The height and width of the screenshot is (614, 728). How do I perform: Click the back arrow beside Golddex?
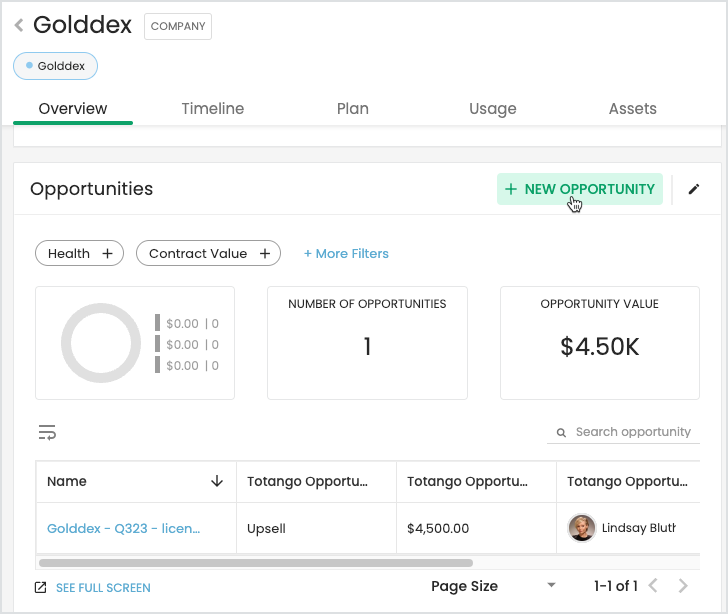click(19, 25)
